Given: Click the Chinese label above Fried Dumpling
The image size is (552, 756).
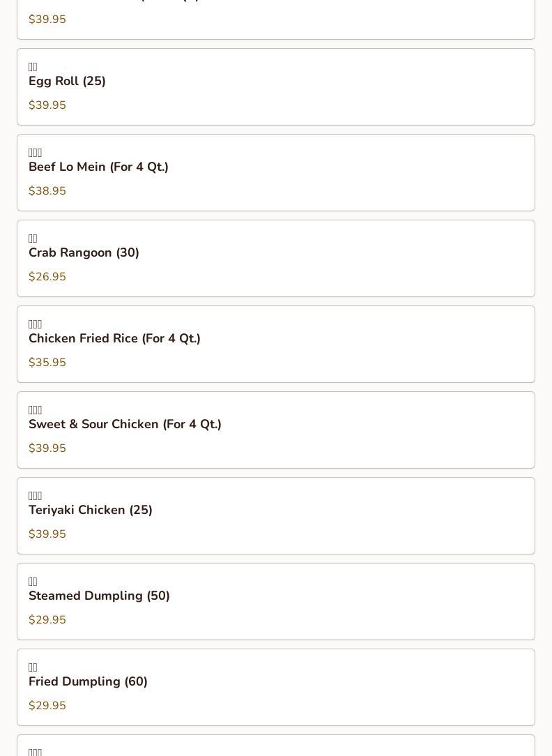Looking at the screenshot, I should [x=33, y=667].
